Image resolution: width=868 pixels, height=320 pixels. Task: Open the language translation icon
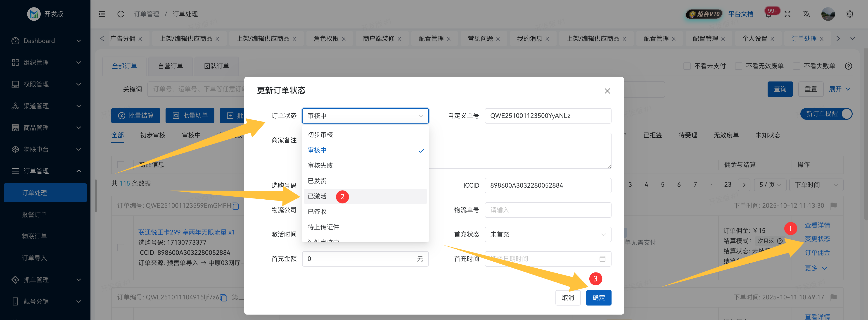[x=806, y=14]
